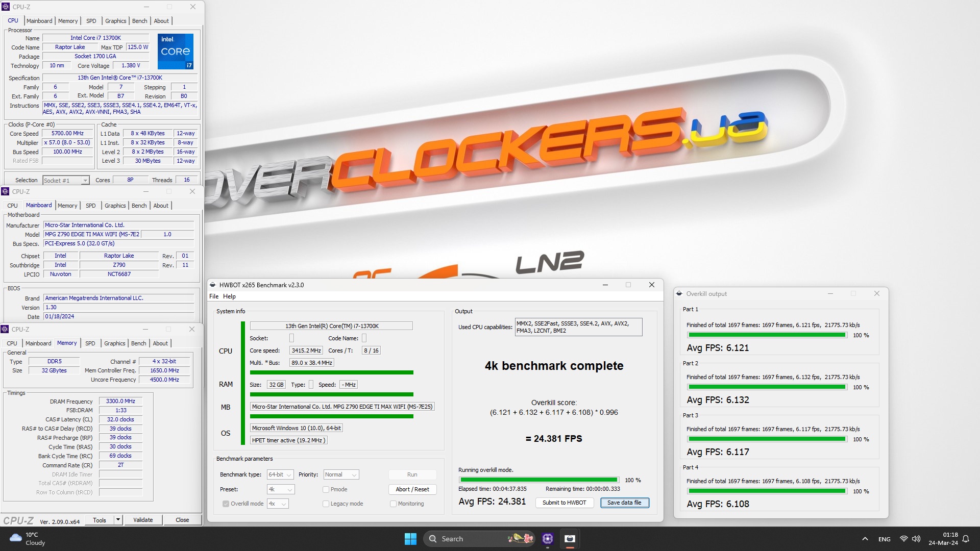Click the Overkill output window icon
Image resolution: width=980 pixels, height=551 pixels.
[679, 293]
